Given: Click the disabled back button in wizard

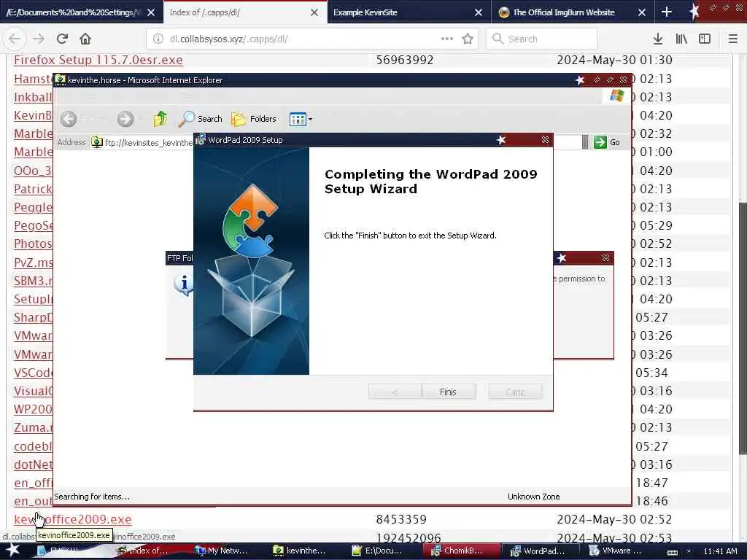Looking at the screenshot, I should (x=395, y=392).
